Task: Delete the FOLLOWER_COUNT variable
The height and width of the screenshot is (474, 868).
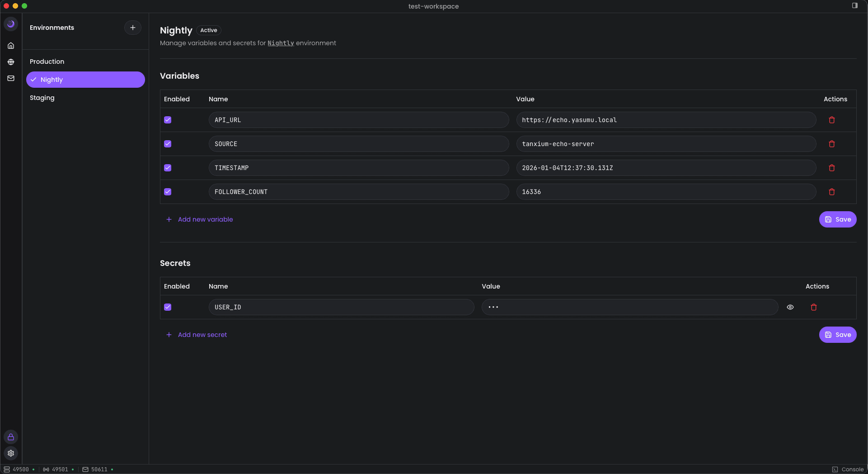Action: click(x=831, y=192)
